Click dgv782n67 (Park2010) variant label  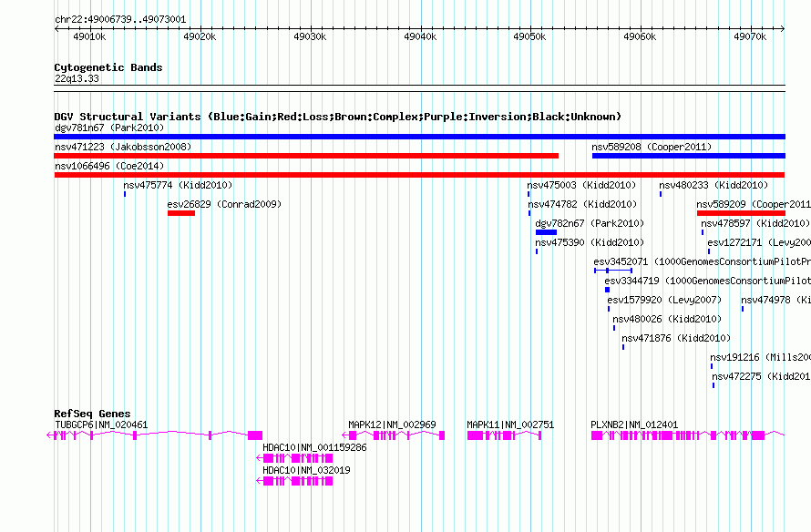click(x=590, y=223)
